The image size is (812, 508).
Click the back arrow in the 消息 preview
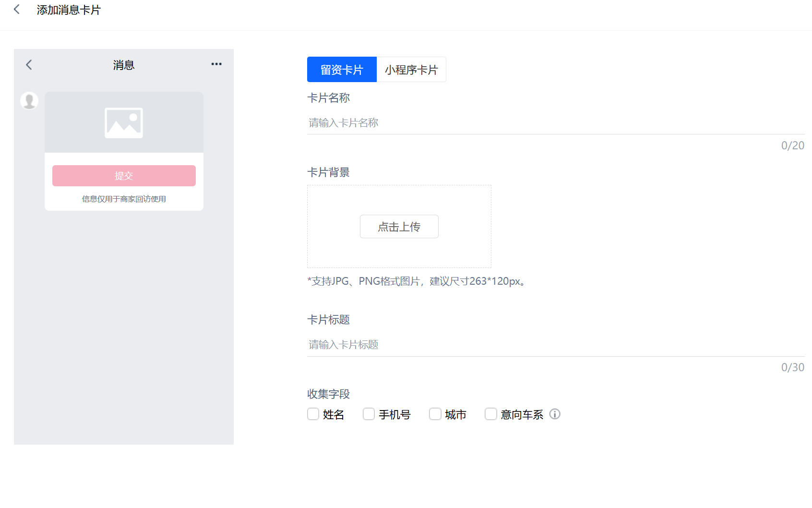pyautogui.click(x=29, y=65)
